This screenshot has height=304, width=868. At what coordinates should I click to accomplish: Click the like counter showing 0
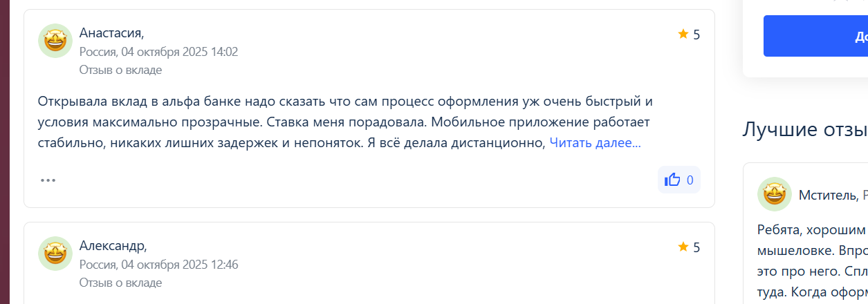690,180
